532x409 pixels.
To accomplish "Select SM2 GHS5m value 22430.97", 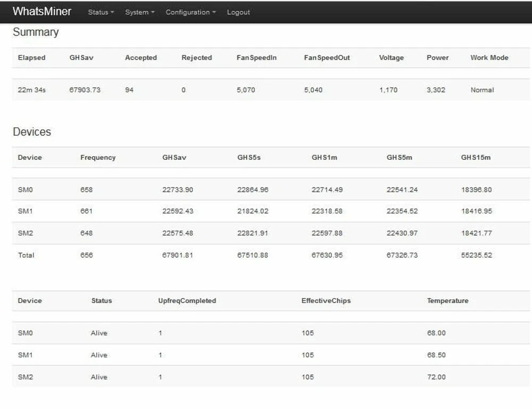I will point(402,233).
